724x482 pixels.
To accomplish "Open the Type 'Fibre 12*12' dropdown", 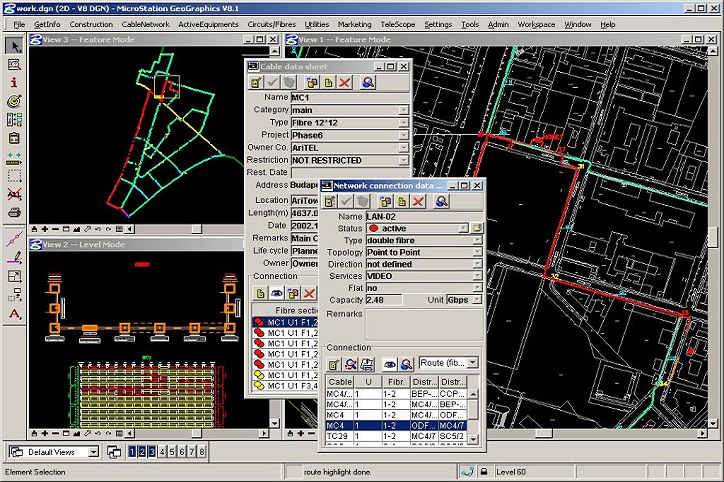I will tap(404, 122).
